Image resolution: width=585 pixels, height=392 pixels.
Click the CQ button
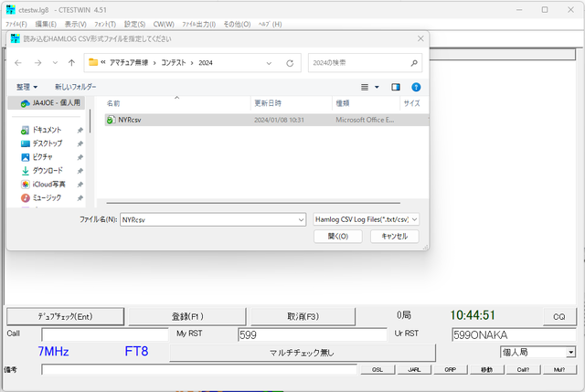coord(559,317)
